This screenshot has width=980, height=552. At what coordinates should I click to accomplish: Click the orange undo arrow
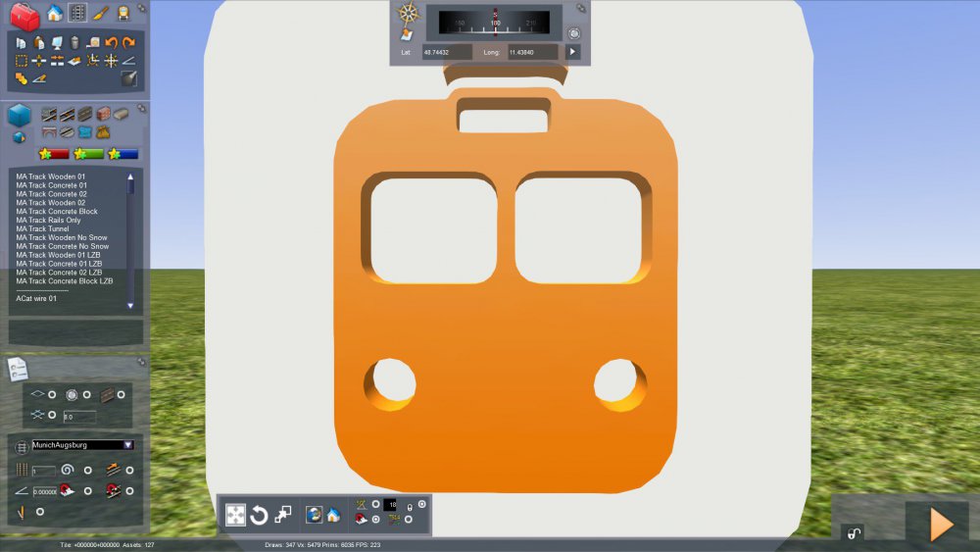111,43
